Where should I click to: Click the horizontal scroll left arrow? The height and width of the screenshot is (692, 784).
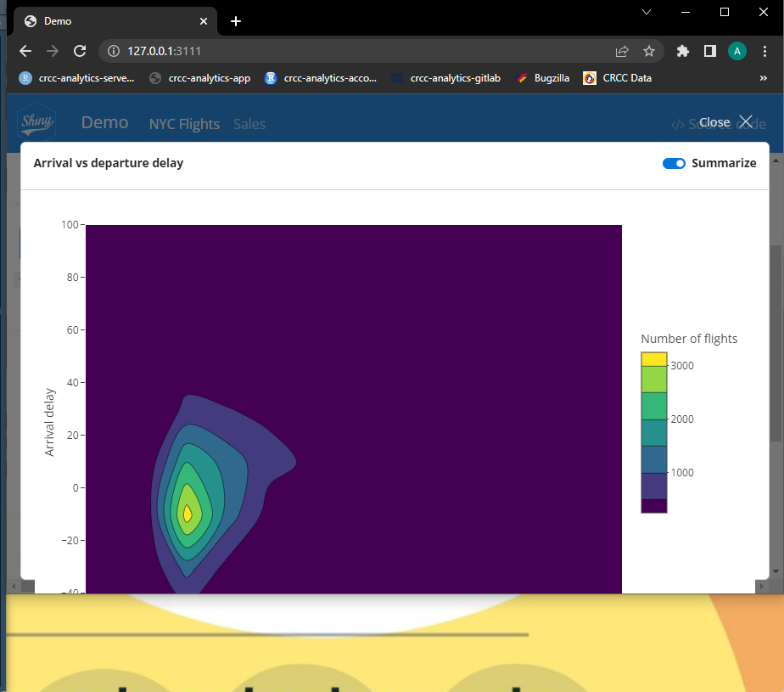click(x=14, y=585)
